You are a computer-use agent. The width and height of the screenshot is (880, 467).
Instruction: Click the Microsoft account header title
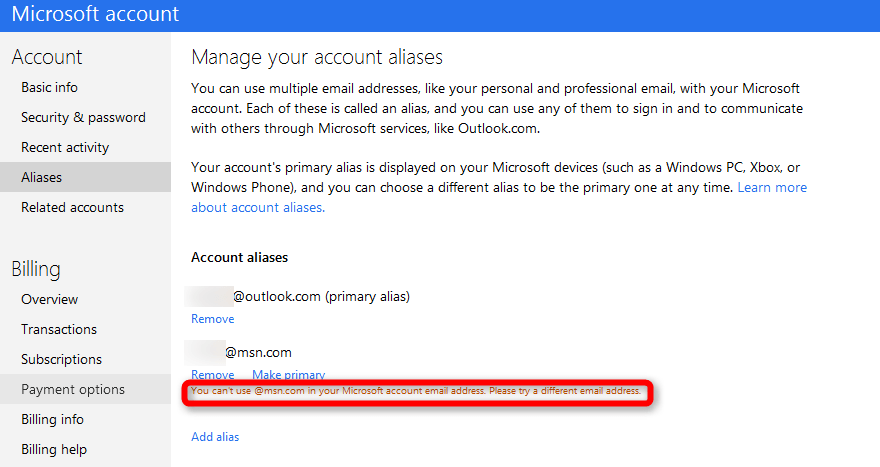[95, 14]
